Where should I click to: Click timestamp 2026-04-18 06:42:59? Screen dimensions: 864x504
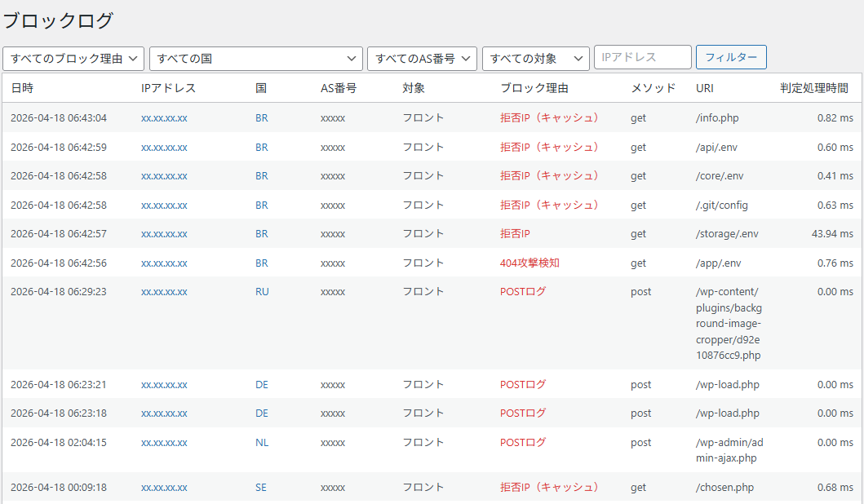tap(59, 147)
